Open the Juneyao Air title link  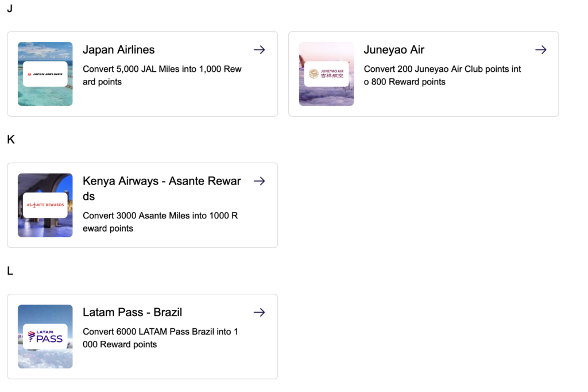point(394,49)
